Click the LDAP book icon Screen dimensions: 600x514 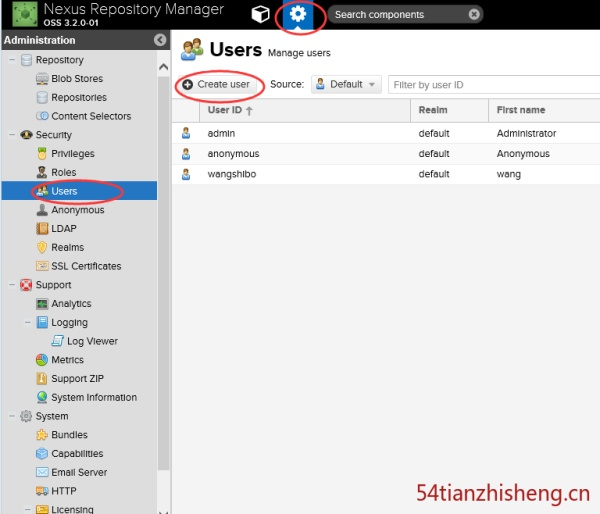tap(42, 228)
